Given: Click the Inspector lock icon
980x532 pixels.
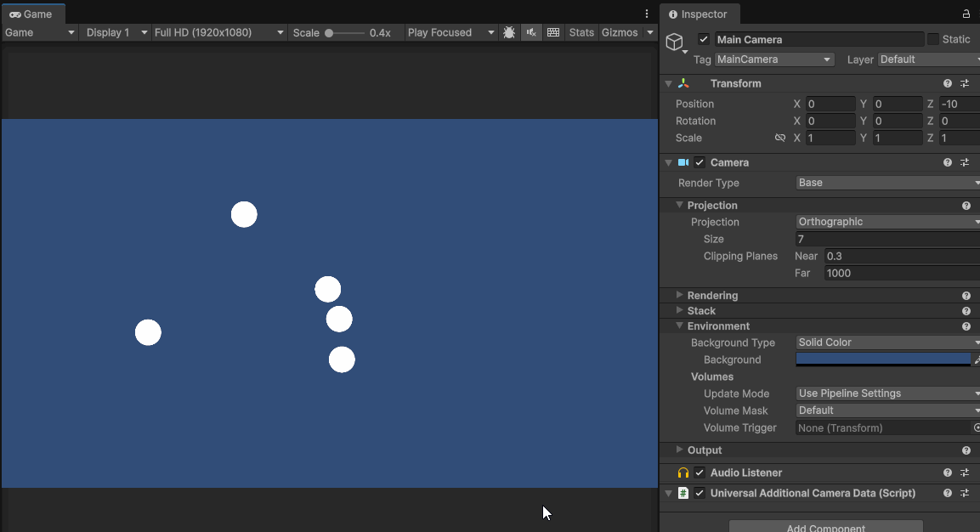Looking at the screenshot, I should [966, 14].
